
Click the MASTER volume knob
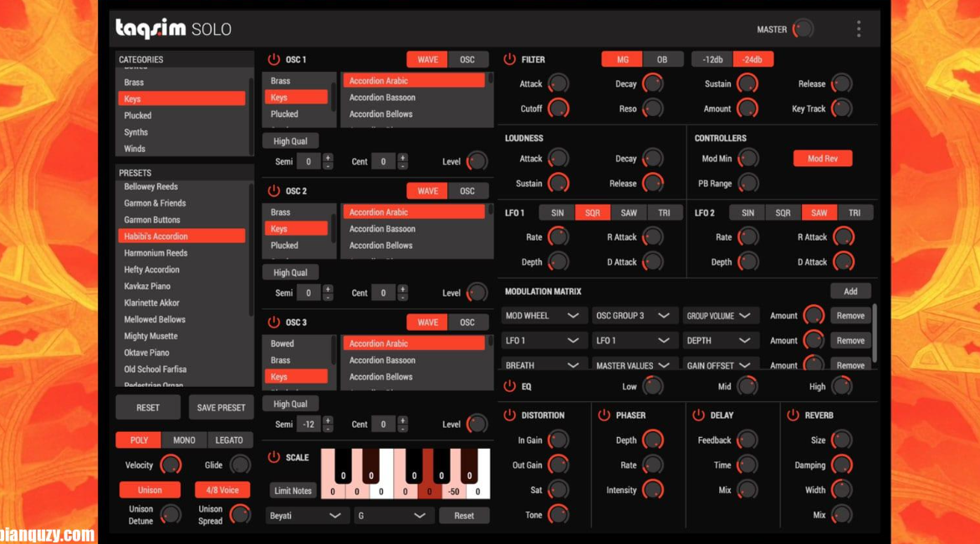click(x=803, y=28)
